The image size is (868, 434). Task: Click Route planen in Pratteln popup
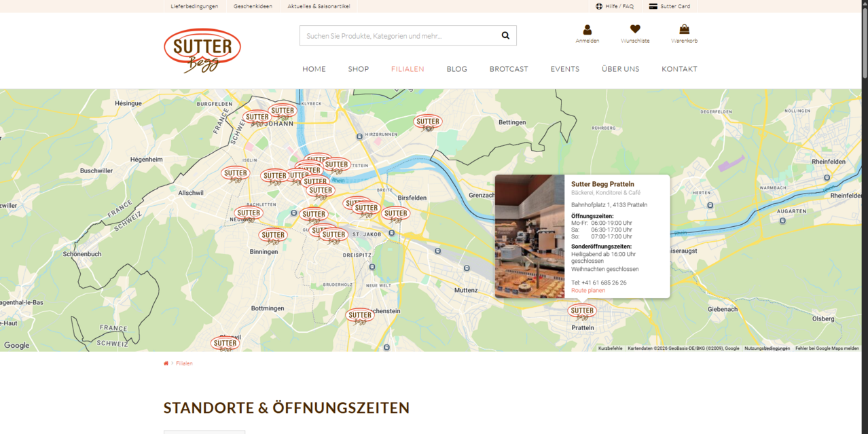pyautogui.click(x=588, y=291)
